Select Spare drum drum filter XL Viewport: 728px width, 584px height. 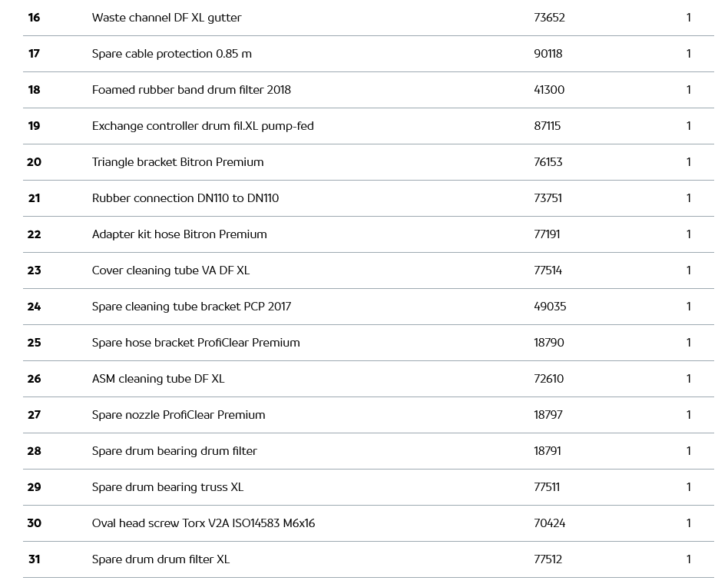160,559
